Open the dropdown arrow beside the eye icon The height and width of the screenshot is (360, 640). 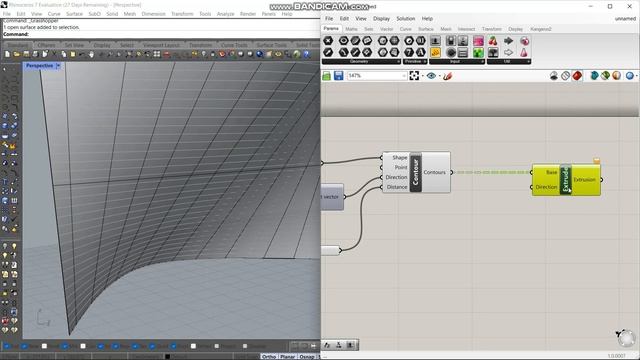440,76
